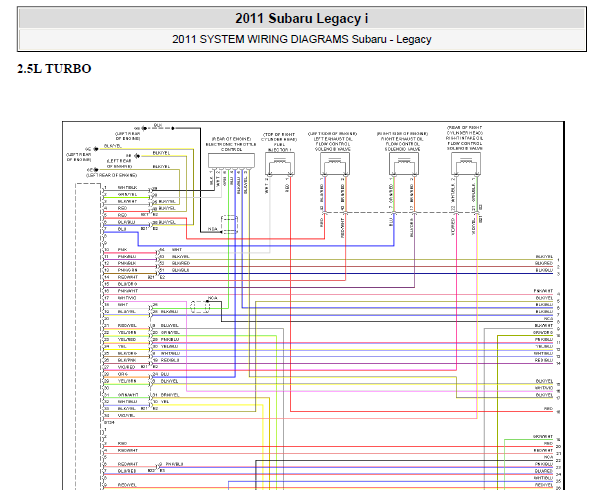Image resolution: width=600 pixels, height=490 pixels.
Task: Click the Right Exhaust Oil Flow Control Solenoid symbol
Action: click(x=404, y=164)
